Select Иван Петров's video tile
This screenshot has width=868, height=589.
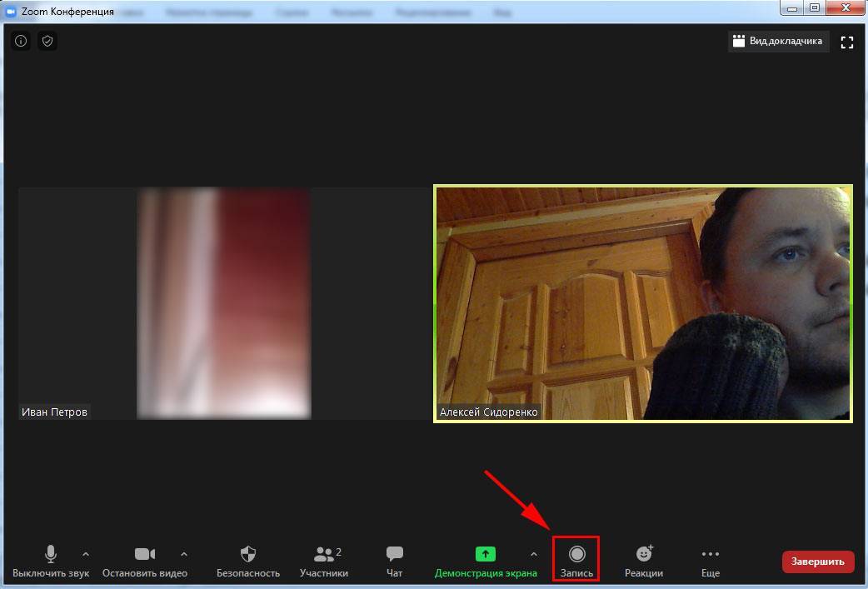click(223, 303)
